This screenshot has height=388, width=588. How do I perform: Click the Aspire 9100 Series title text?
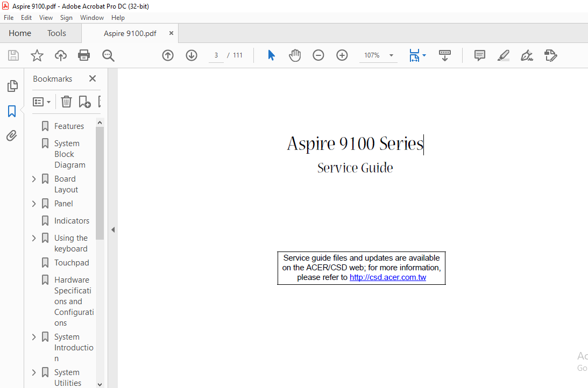(x=355, y=144)
